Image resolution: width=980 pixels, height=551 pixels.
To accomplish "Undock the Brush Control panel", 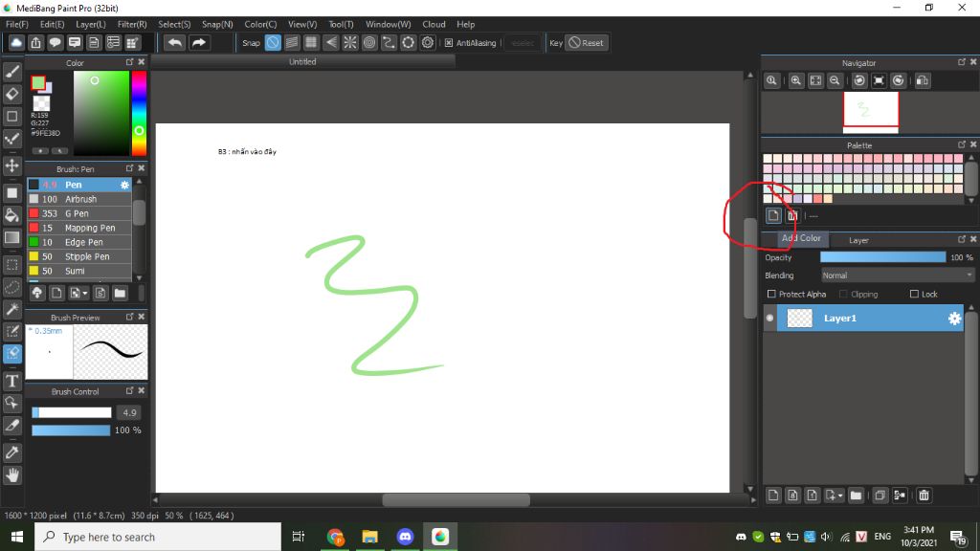I will point(129,390).
